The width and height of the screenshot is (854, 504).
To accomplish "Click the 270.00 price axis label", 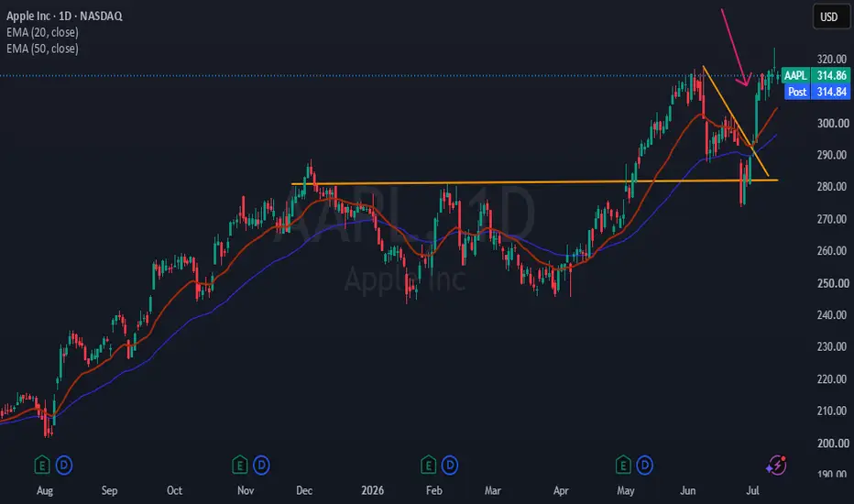I will [x=832, y=219].
